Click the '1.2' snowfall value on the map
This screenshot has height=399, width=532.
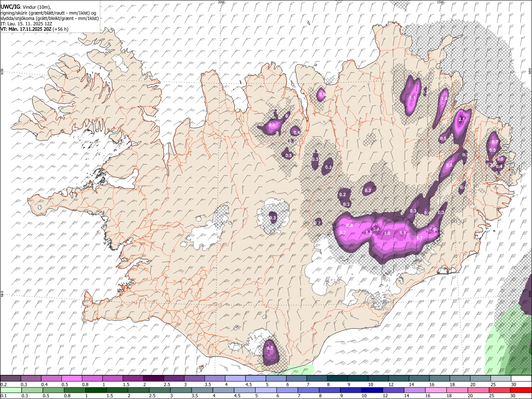tap(369, 233)
